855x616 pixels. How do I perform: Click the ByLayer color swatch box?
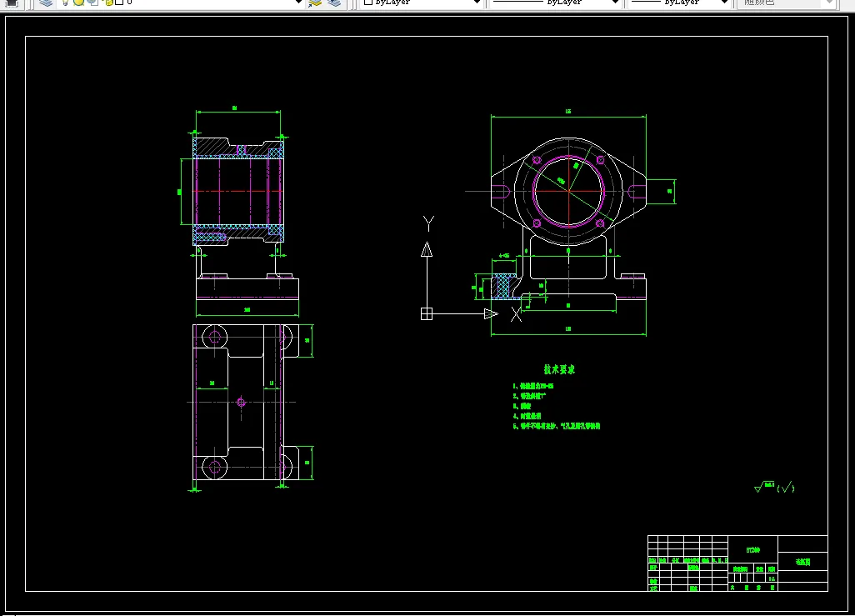(x=368, y=3)
